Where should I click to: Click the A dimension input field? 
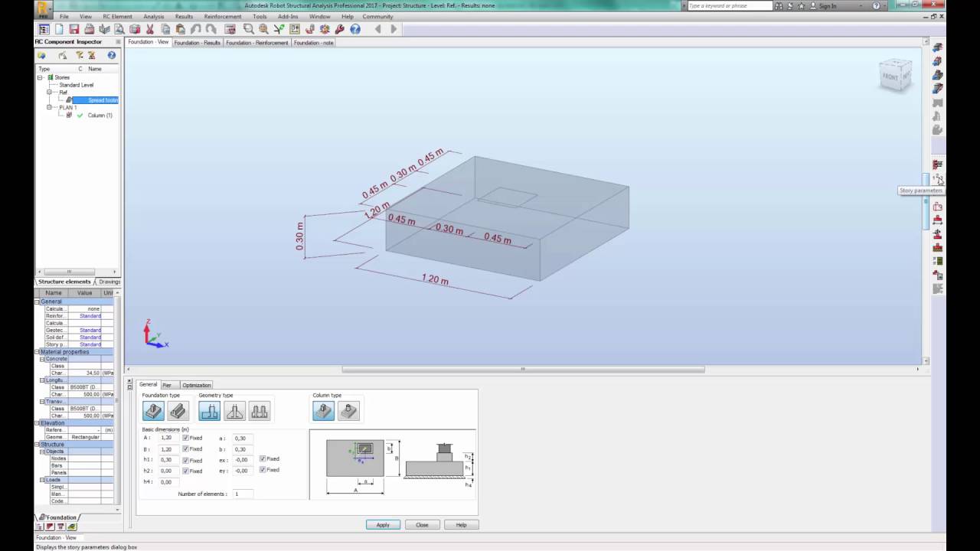pyautogui.click(x=168, y=438)
